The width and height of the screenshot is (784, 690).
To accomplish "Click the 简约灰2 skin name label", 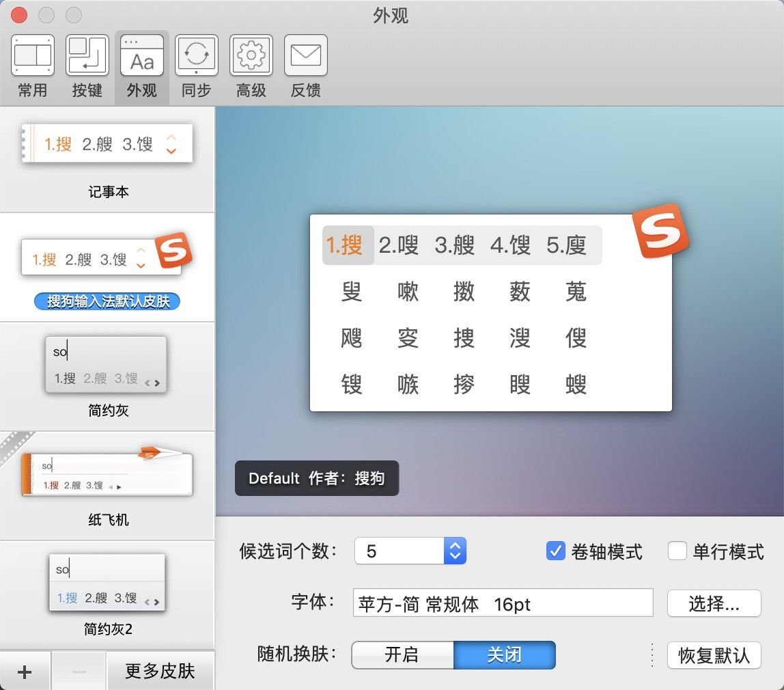I will tap(108, 629).
